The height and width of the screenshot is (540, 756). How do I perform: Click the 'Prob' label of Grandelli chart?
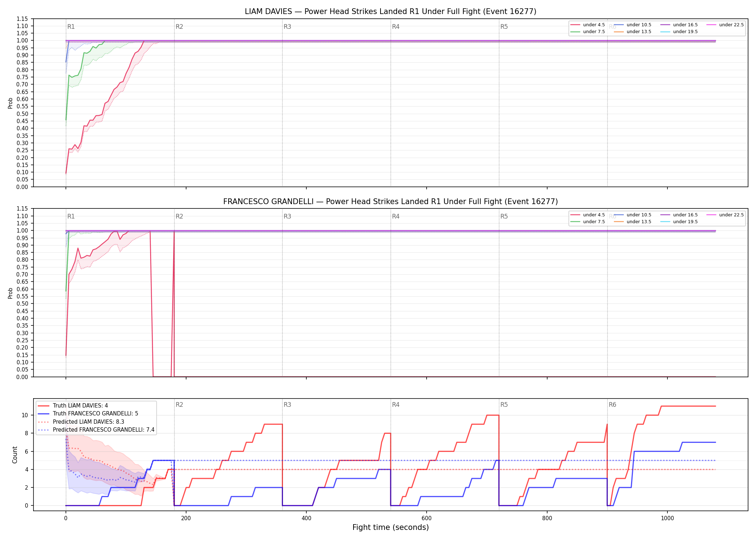(10, 293)
